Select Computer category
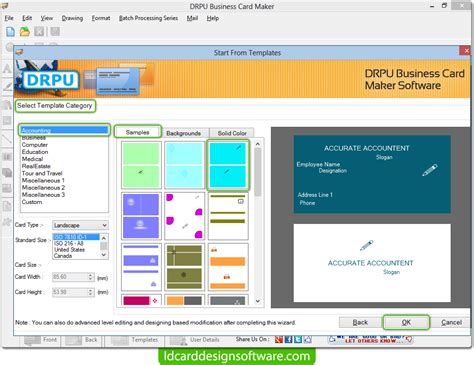The image size is (474, 365). pyautogui.click(x=35, y=145)
